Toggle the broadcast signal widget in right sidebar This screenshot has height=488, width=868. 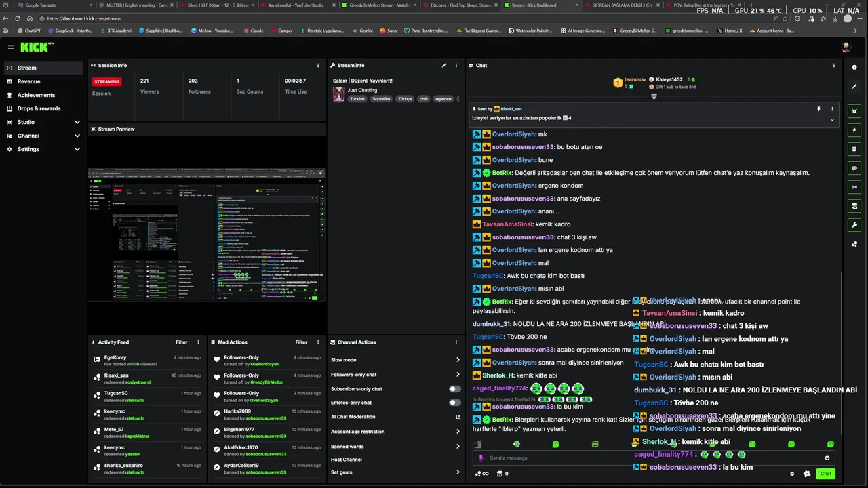(x=854, y=186)
